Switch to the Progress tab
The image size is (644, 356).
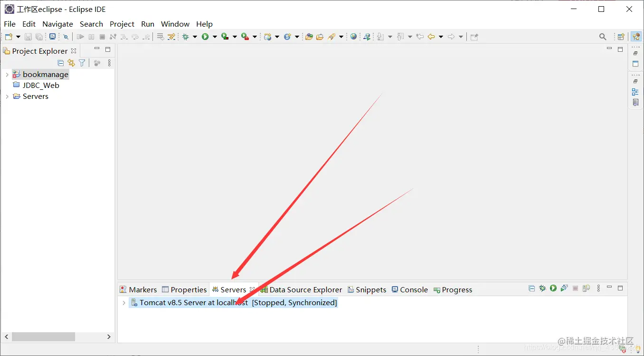pyautogui.click(x=453, y=289)
